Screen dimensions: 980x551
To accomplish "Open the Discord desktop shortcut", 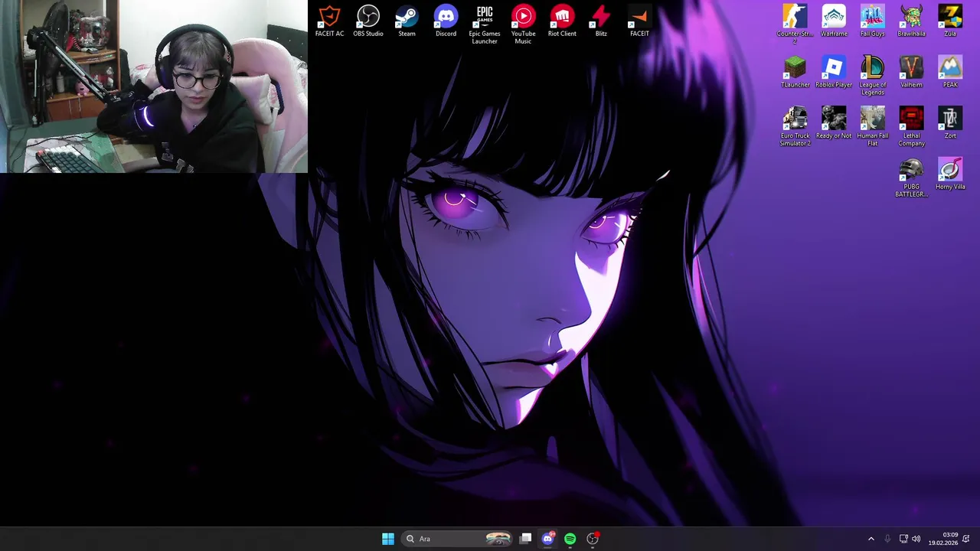I will click(x=446, y=21).
